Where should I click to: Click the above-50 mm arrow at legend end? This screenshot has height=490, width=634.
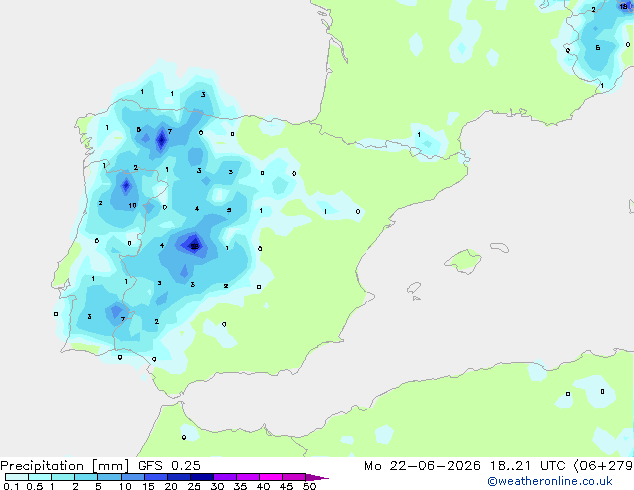click(x=317, y=477)
